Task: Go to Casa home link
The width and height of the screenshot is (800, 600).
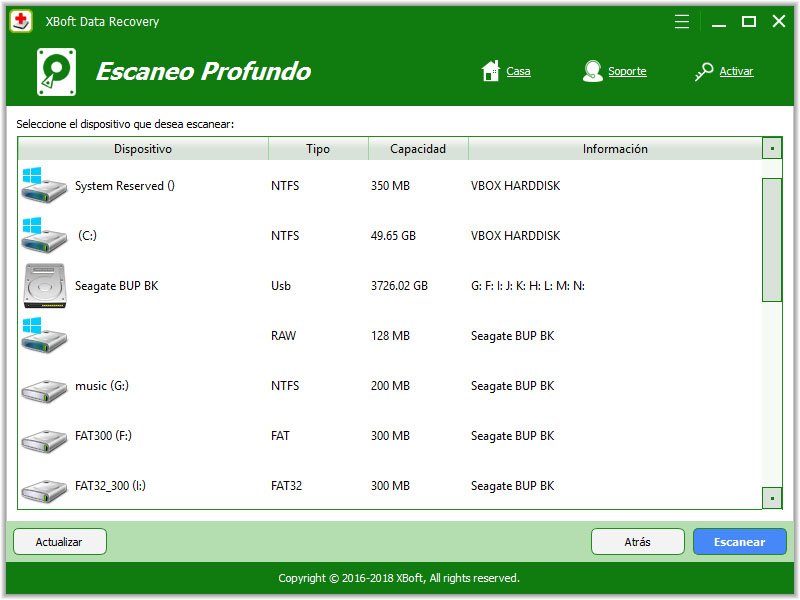Action: [x=518, y=71]
